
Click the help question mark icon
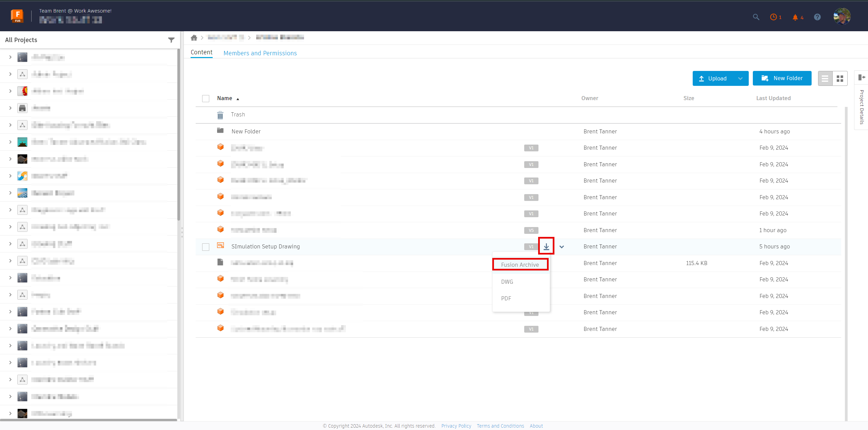(817, 17)
